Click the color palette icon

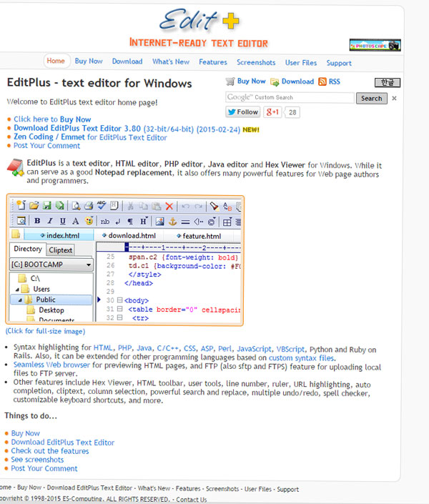[x=89, y=220]
